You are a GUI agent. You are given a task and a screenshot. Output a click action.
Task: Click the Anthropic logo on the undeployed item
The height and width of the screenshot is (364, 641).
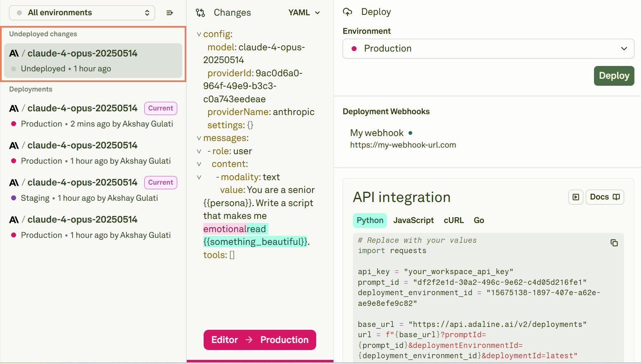click(14, 54)
